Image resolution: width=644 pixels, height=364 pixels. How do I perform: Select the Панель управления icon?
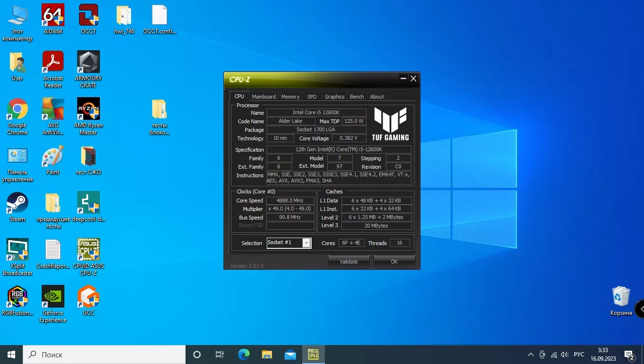coord(18,164)
